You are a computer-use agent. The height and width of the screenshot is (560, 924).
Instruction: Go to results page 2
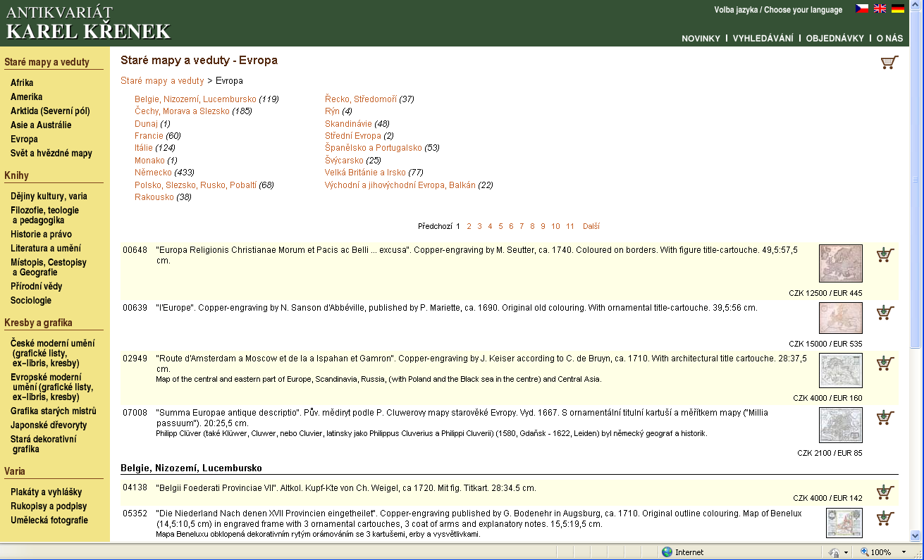point(469,227)
